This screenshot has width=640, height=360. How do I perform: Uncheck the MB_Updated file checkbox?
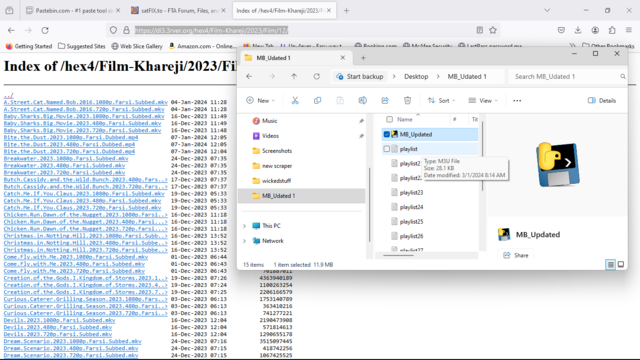coord(387,134)
